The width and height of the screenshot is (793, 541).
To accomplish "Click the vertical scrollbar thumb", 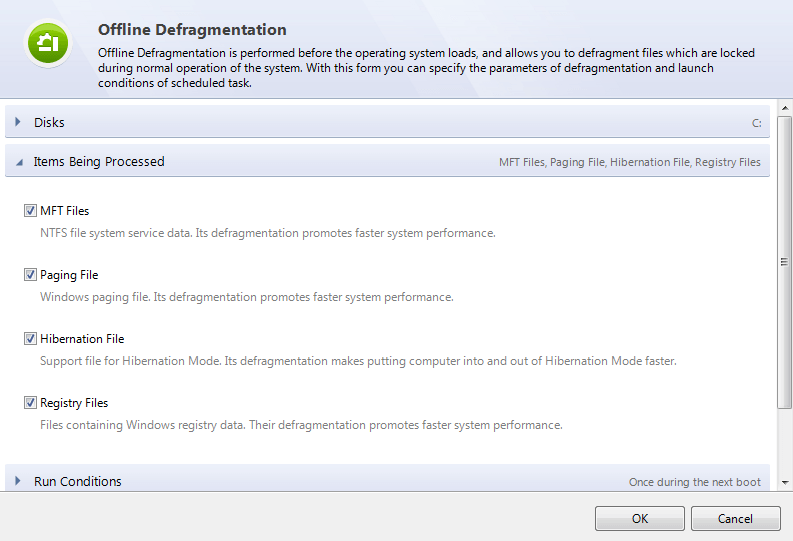I will (x=785, y=262).
